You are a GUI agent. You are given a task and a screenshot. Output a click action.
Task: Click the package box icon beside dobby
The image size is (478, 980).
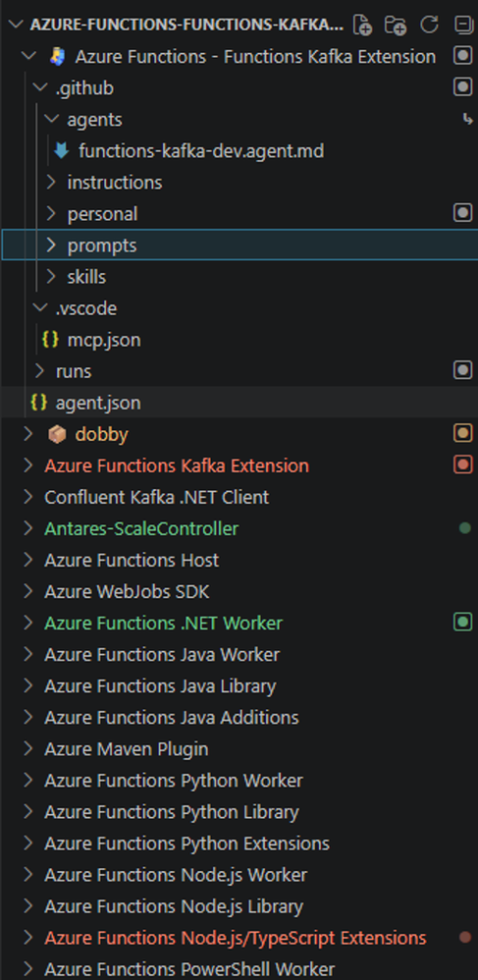pyautogui.click(x=57, y=434)
